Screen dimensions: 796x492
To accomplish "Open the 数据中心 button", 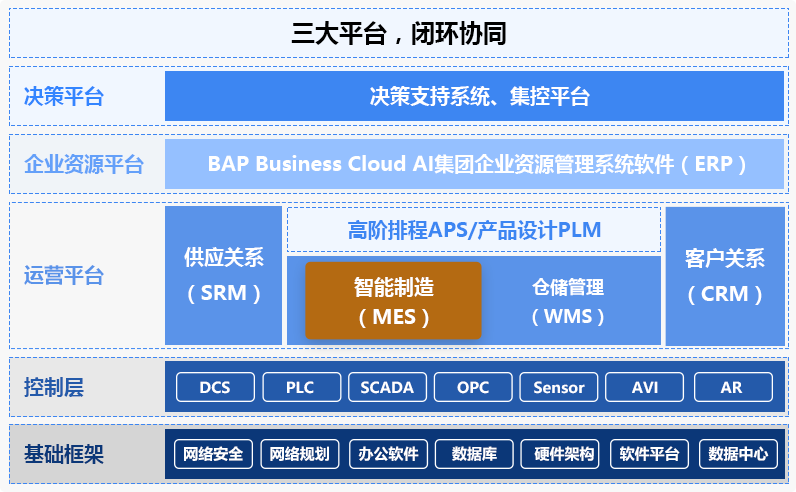I will coord(738,454).
